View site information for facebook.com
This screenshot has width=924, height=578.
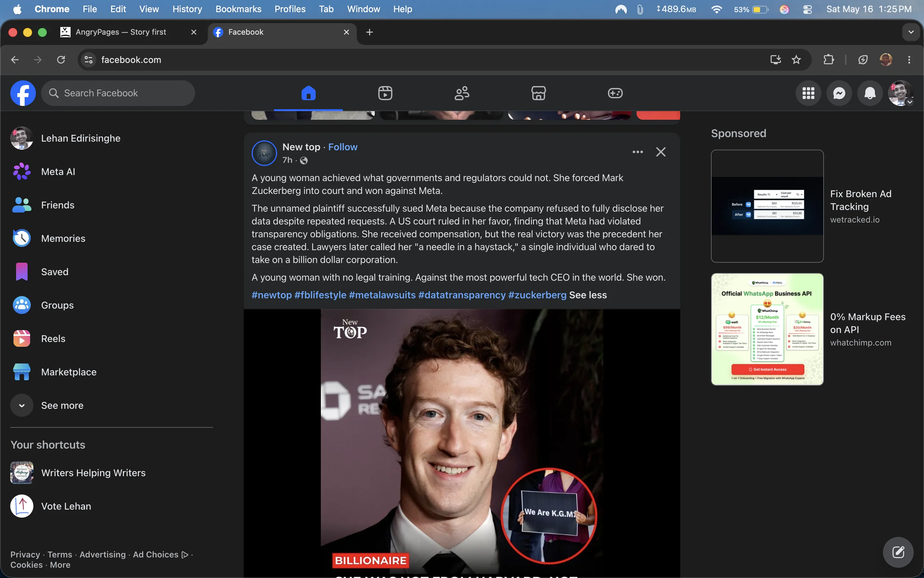[89, 60]
